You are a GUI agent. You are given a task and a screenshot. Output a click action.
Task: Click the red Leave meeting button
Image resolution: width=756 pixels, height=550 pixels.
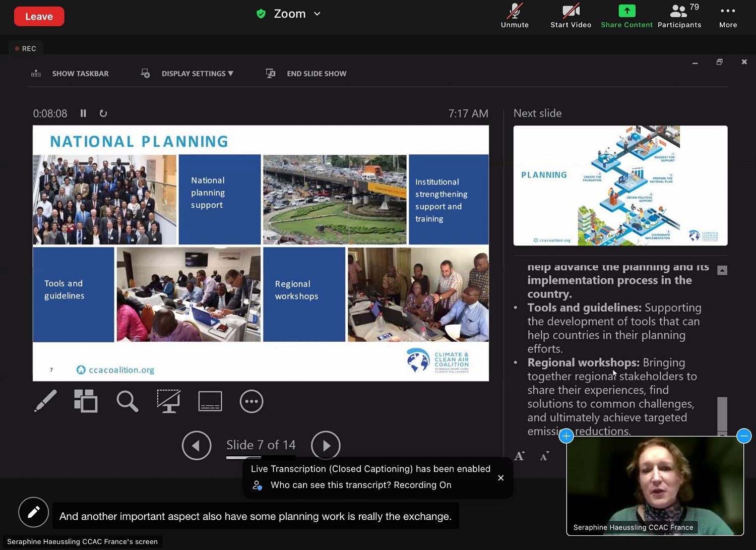pyautogui.click(x=39, y=16)
